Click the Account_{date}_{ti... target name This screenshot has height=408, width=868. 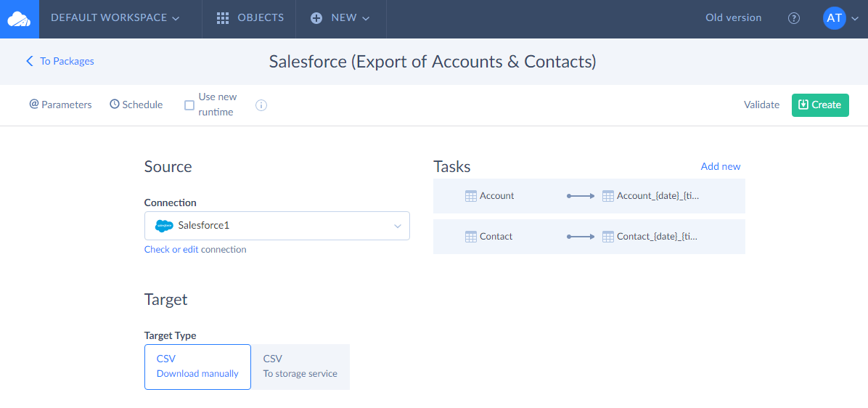click(x=658, y=196)
